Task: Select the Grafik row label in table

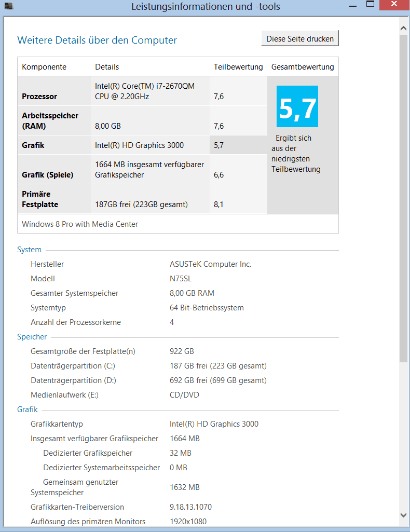Action: [33, 145]
